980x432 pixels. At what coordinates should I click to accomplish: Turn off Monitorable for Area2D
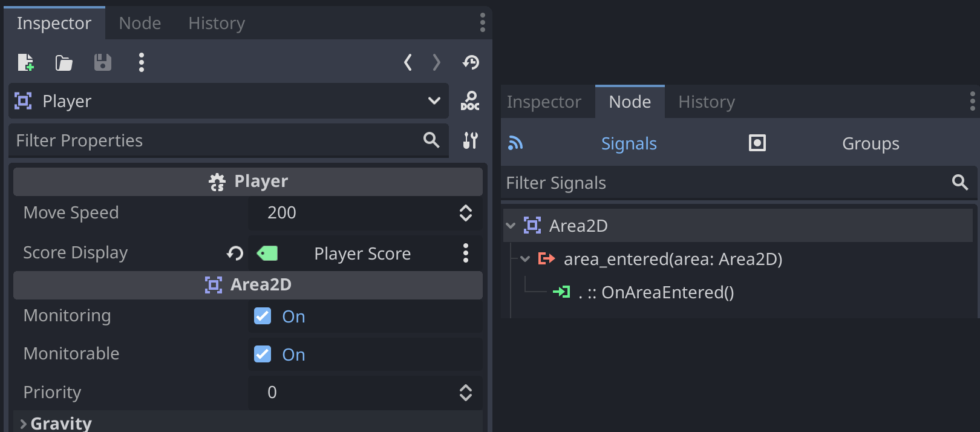[262, 354]
